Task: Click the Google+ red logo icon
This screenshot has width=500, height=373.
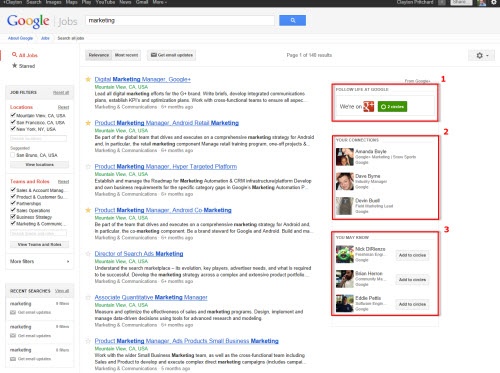Action: (369, 106)
